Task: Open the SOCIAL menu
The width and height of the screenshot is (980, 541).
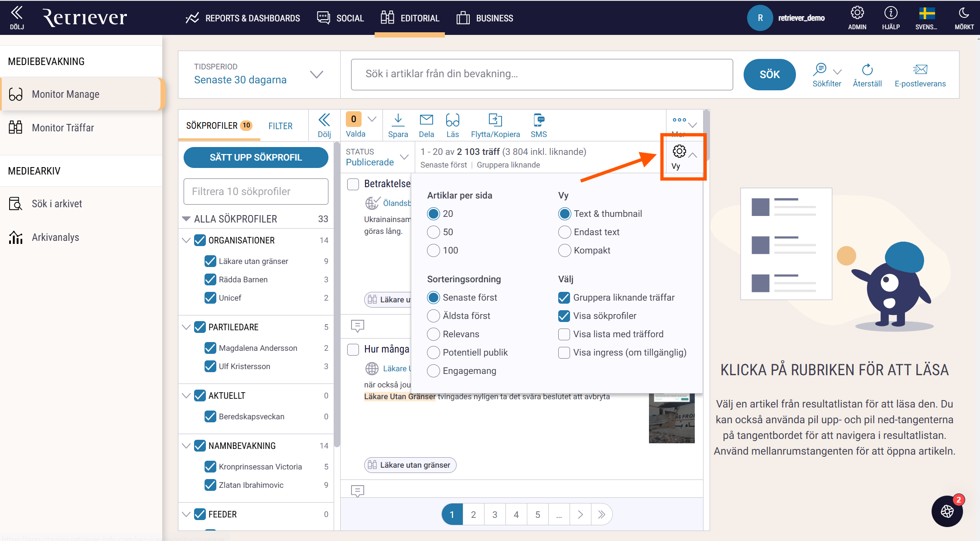Action: [x=340, y=18]
